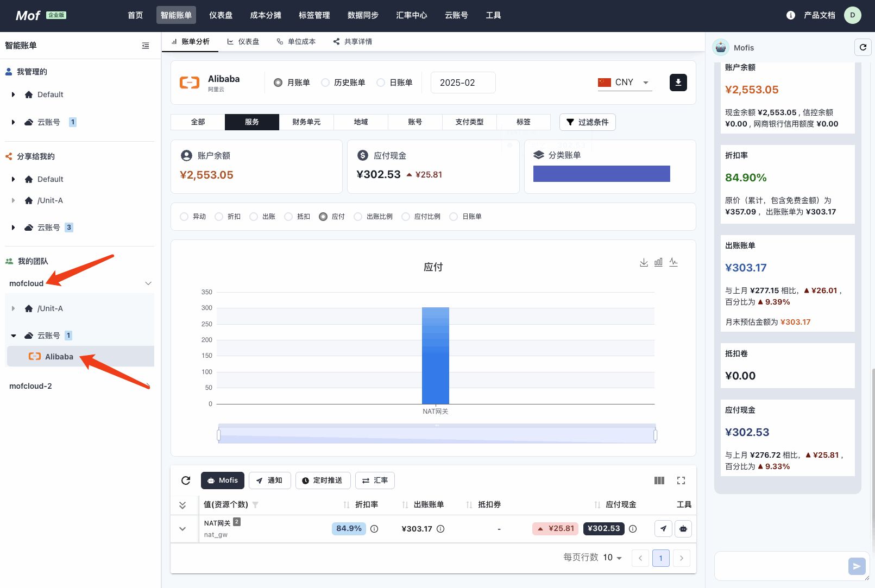
Task: Click the 分类账单 purple bar
Action: (602, 174)
